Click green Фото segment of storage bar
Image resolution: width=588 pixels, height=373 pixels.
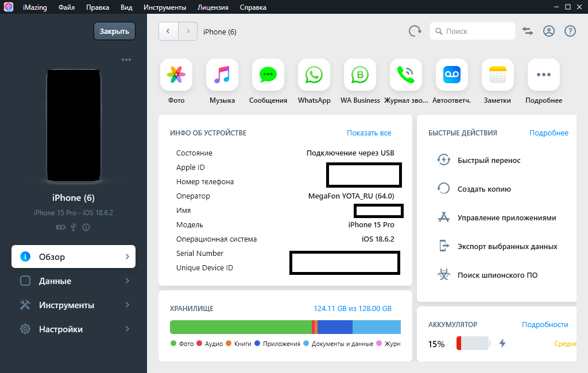pos(241,327)
